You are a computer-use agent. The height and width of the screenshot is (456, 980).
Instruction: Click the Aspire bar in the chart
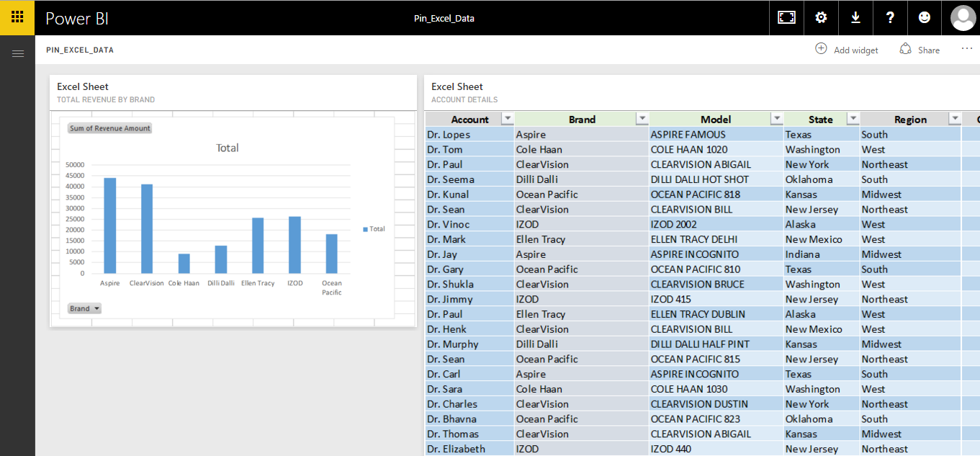coord(110,225)
